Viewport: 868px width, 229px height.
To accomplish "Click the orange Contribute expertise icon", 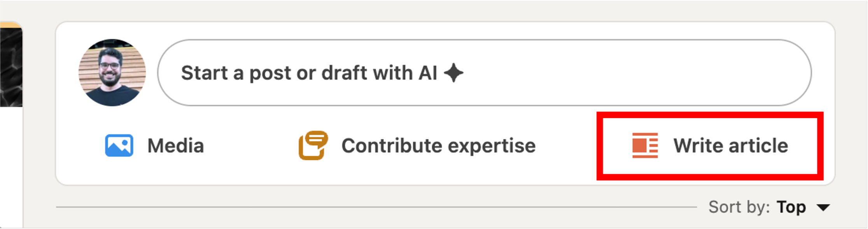I will [x=313, y=145].
